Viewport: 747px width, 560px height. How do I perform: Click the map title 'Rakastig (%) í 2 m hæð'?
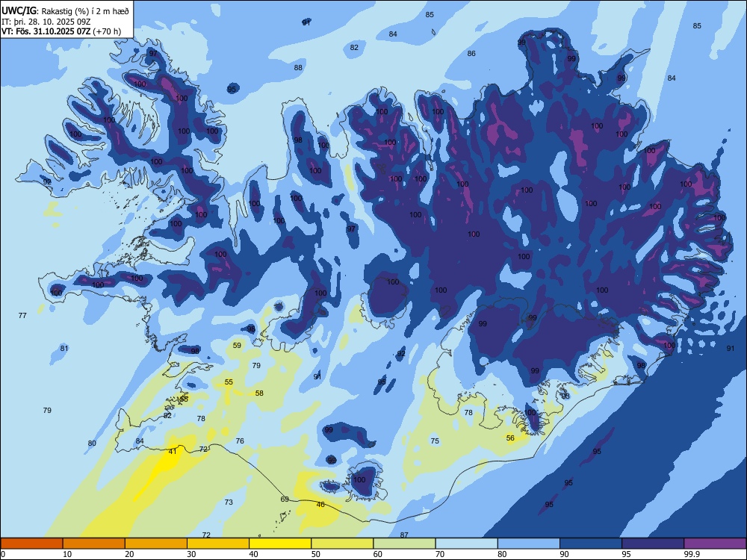[85, 10]
